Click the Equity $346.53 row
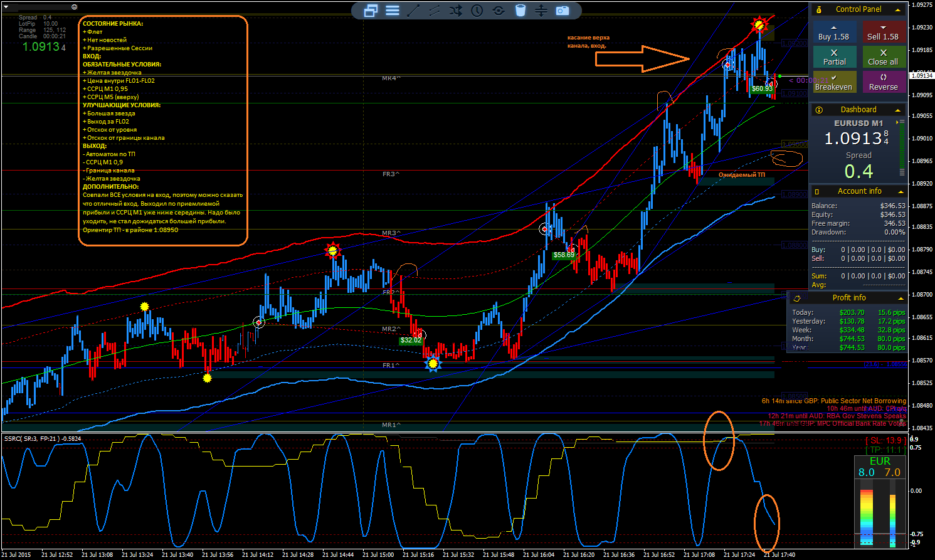This screenshot has height=560, width=935. 858,214
